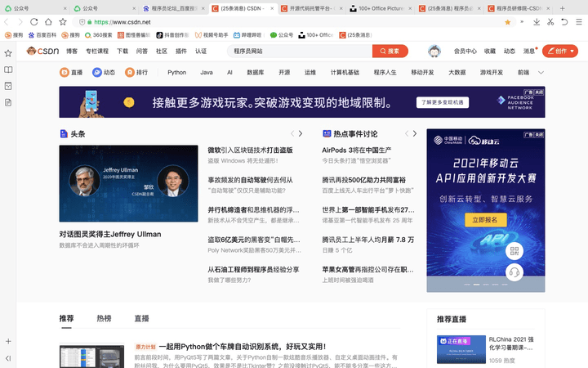
Task: Reload the page with refresh icon
Action: [34, 22]
